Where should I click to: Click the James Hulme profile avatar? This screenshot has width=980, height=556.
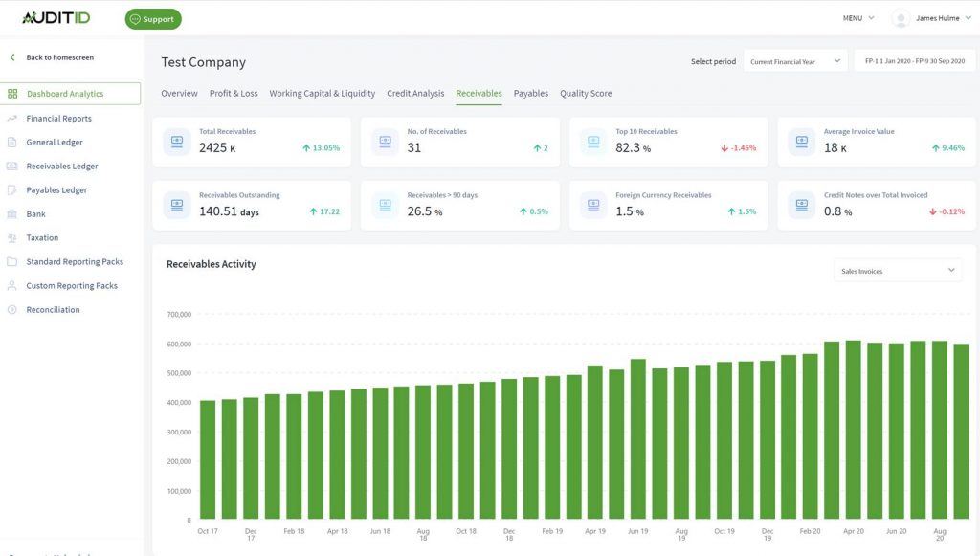coord(901,19)
